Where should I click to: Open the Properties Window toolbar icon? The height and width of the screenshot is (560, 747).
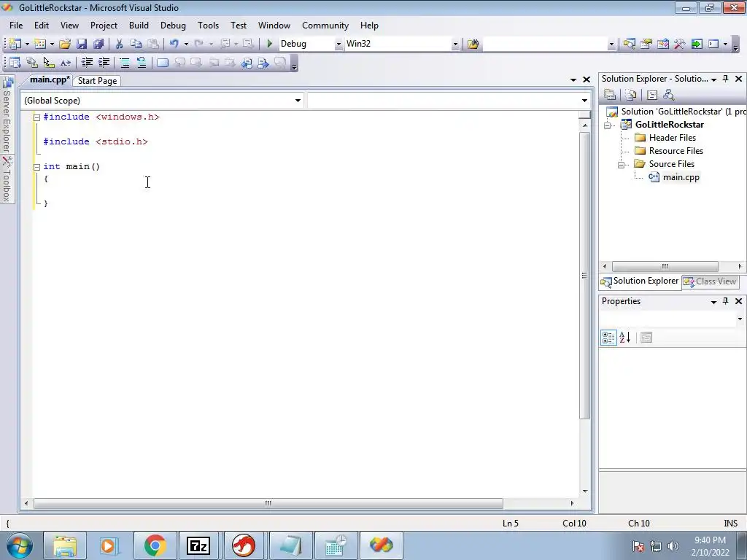tap(646, 44)
